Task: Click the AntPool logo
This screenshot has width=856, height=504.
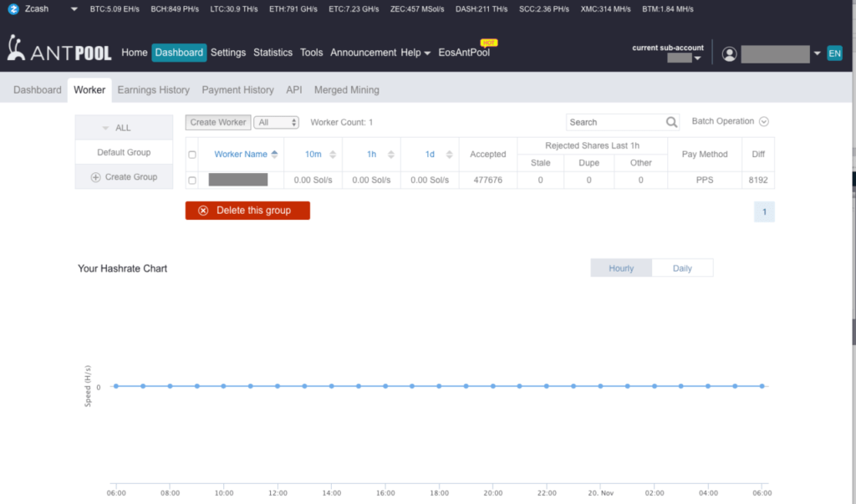Action: 60,50
